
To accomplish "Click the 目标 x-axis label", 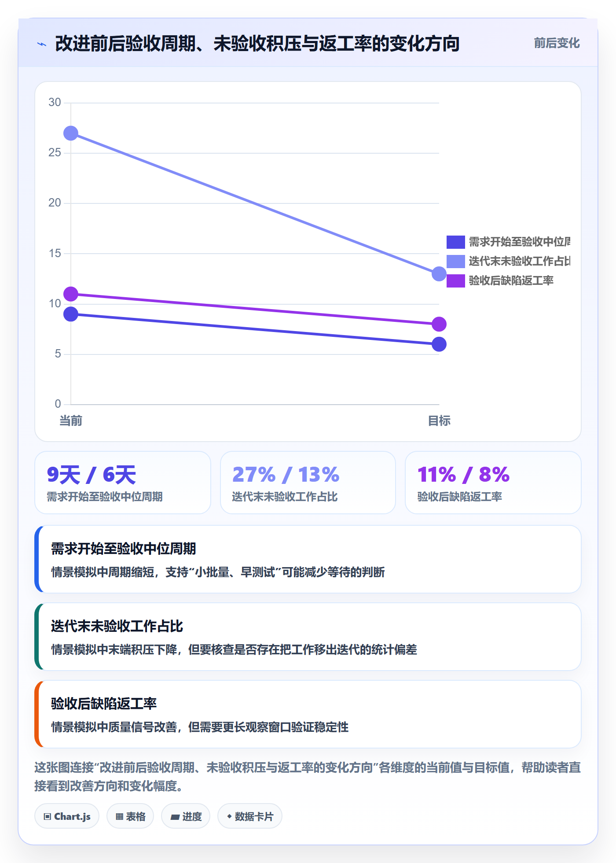I will 439,421.
